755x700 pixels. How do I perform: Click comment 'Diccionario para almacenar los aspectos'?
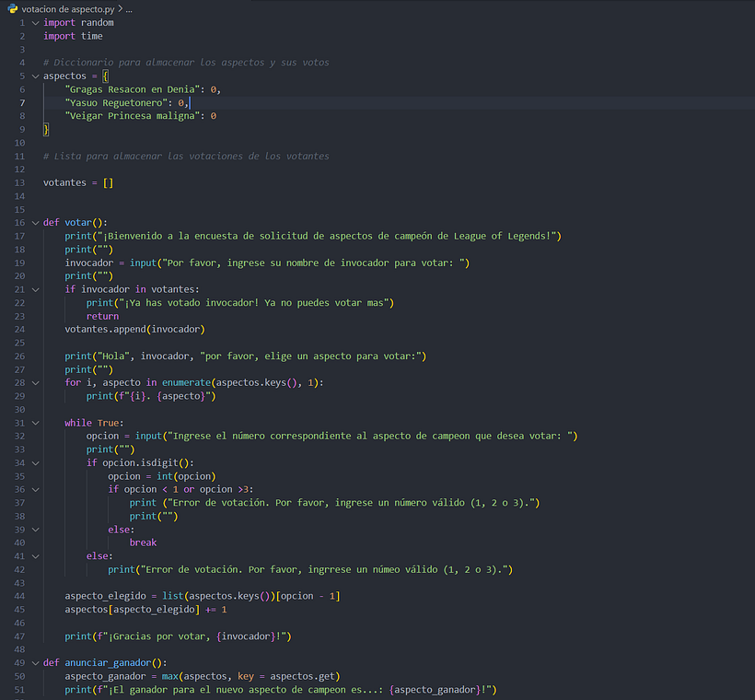tap(186, 62)
